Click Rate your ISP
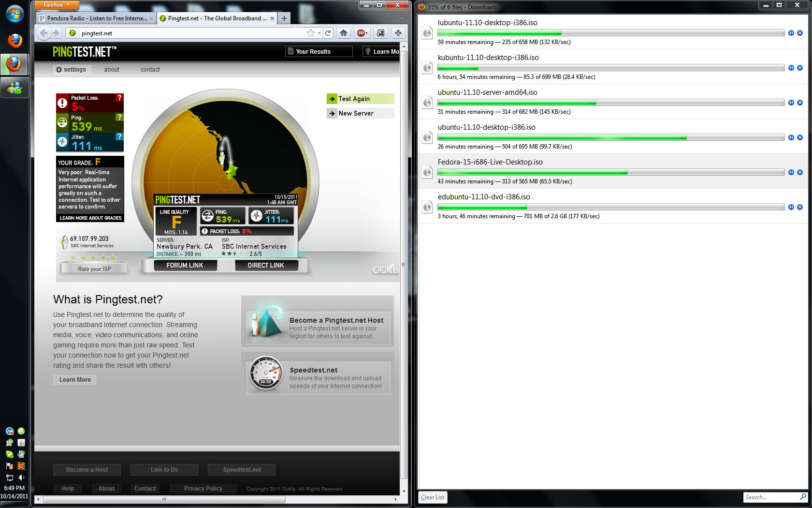This screenshot has width=812, height=508. click(x=94, y=269)
